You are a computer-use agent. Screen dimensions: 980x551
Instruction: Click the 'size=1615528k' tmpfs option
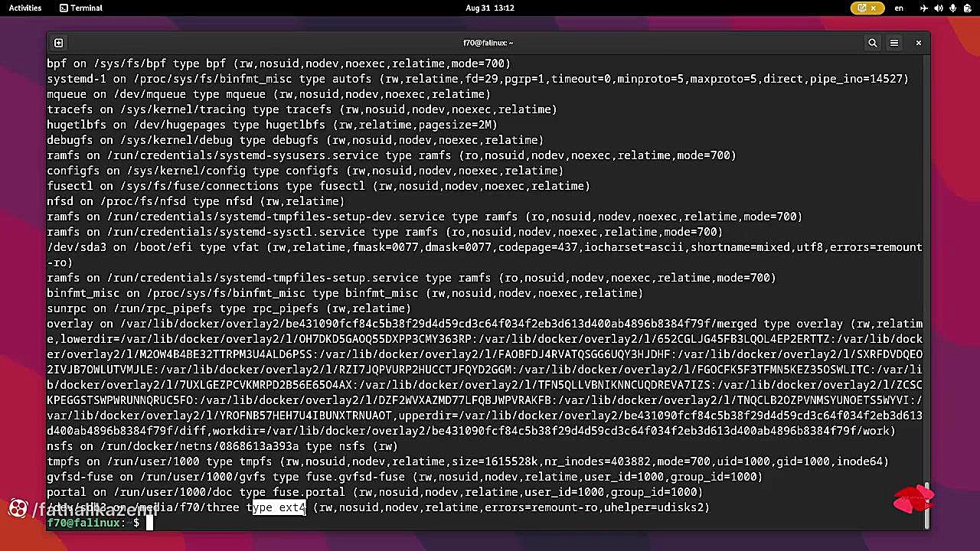496,461
